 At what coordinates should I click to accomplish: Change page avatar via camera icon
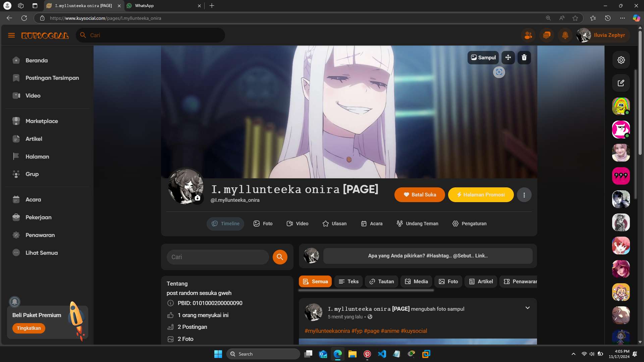(198, 198)
